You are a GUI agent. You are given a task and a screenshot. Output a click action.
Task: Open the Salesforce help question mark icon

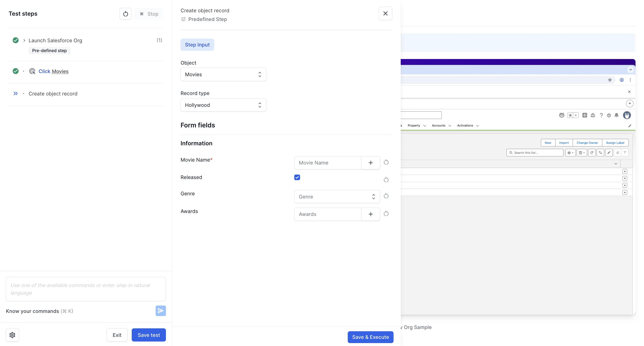601,115
